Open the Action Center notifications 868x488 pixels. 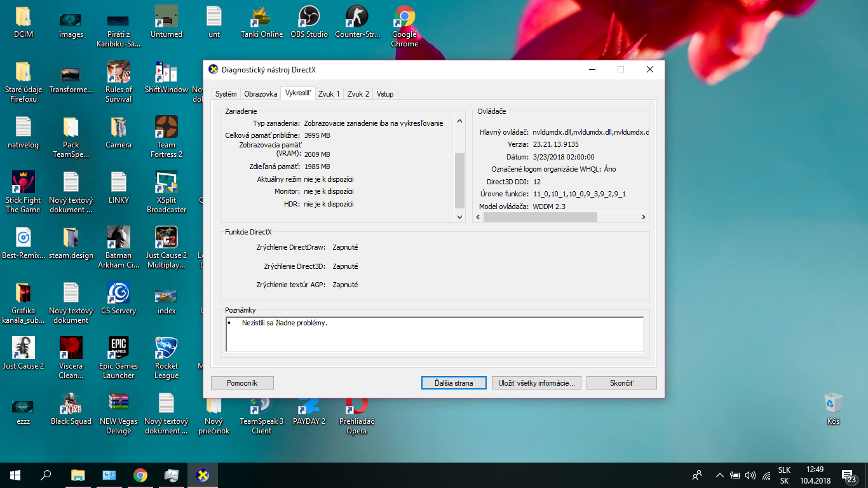pyautogui.click(x=848, y=475)
